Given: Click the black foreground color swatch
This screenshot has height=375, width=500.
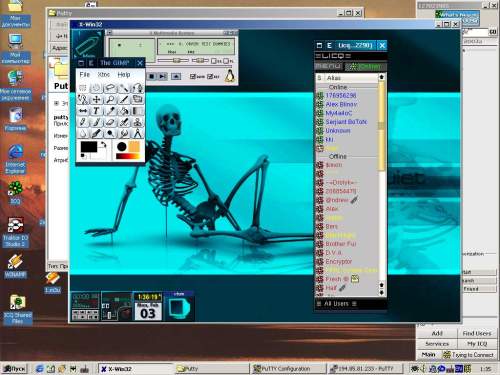Looking at the screenshot, I should tap(89, 147).
